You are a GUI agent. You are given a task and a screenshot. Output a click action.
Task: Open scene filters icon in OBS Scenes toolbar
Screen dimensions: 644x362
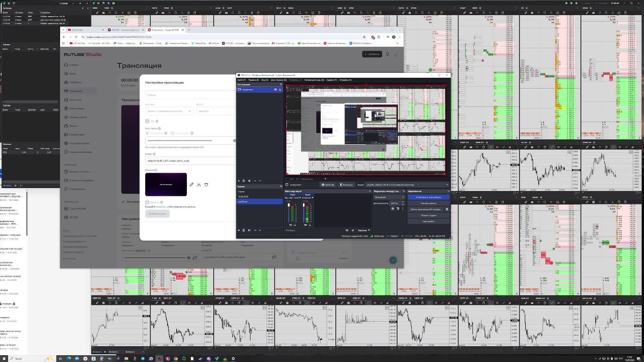[249, 230]
